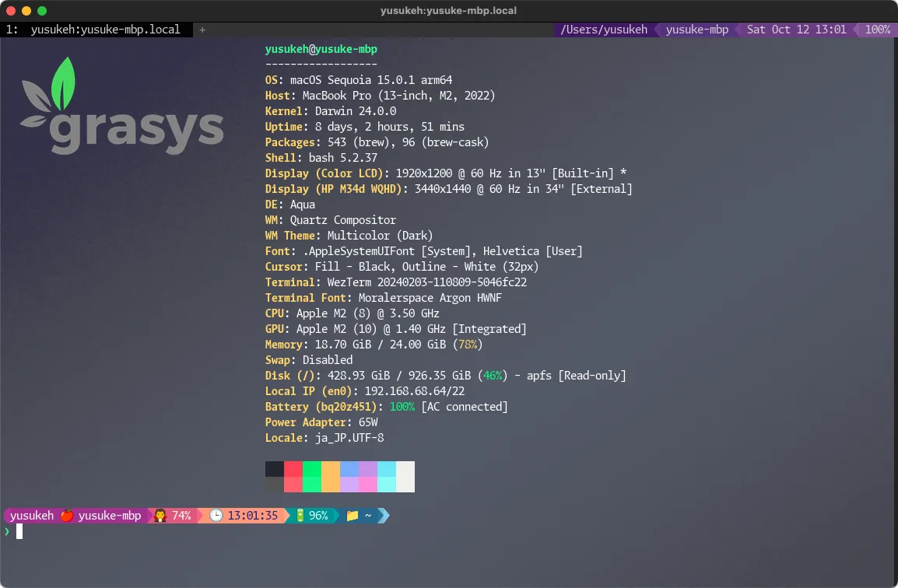Maximize the WezTerm window

pyautogui.click(x=42, y=10)
